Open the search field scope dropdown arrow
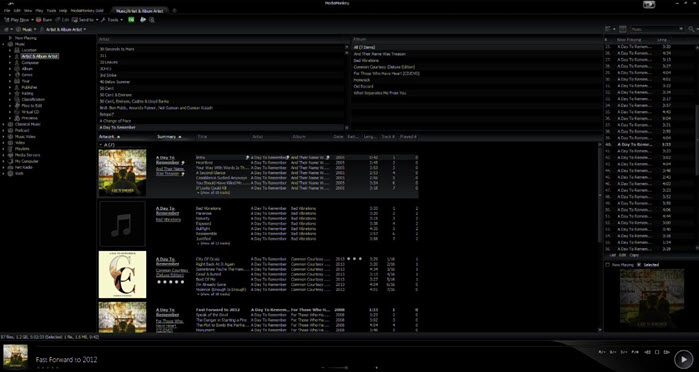The width and height of the screenshot is (699, 372). [x=681, y=29]
